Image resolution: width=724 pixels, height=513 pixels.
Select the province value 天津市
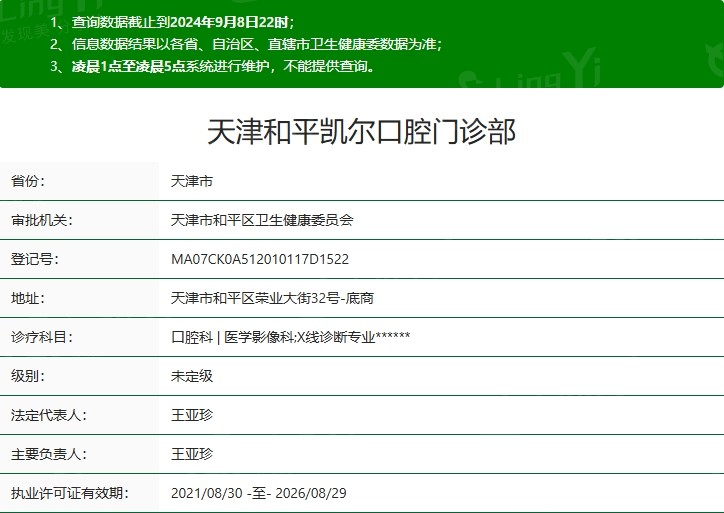[x=192, y=181]
